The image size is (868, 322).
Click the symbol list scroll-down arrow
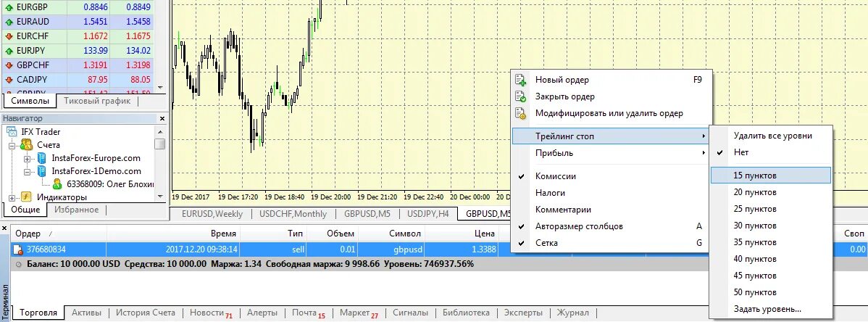coord(161,88)
